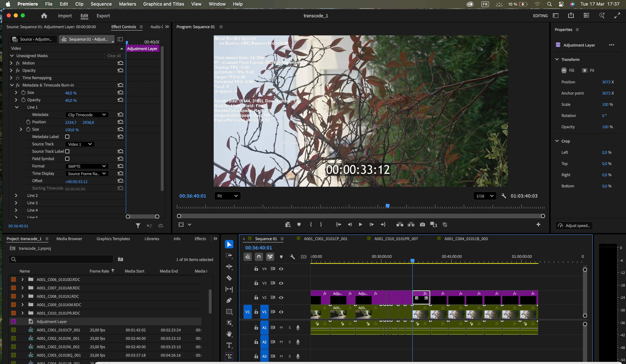Select the Hand tool

229,334
